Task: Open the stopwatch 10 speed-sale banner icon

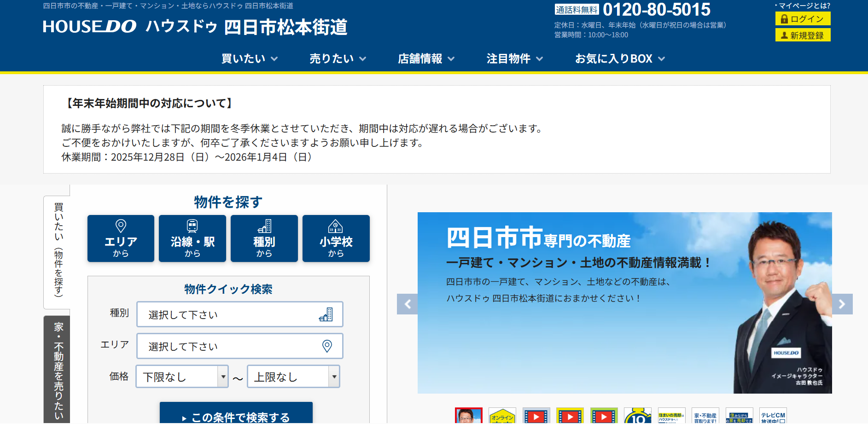Action: (x=637, y=416)
